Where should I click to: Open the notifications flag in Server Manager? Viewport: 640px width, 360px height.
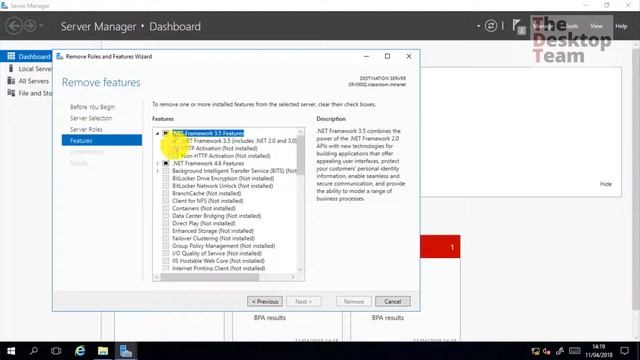518,26
